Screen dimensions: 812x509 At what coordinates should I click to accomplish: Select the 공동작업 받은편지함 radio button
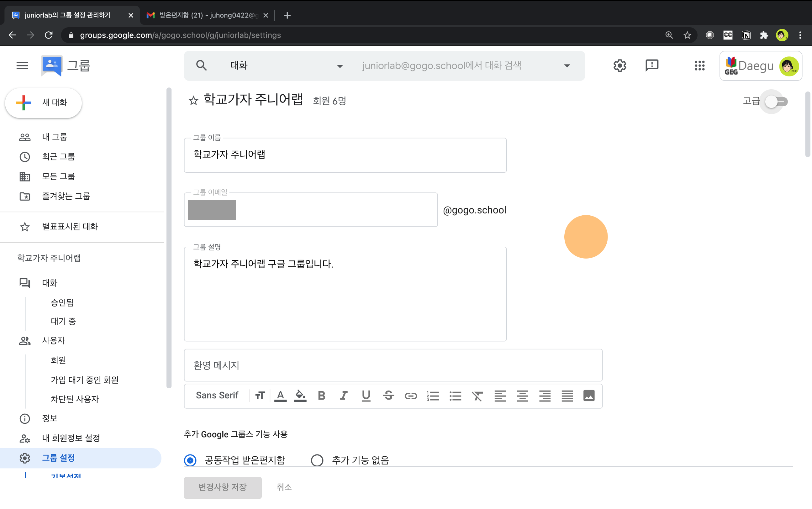(x=190, y=460)
